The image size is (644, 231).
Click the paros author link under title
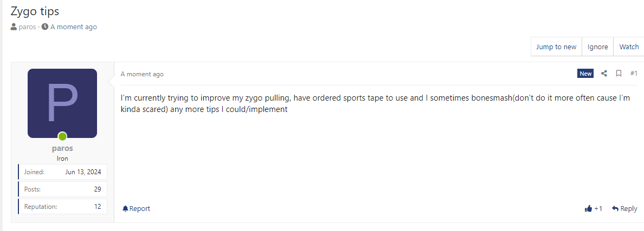[x=27, y=27]
